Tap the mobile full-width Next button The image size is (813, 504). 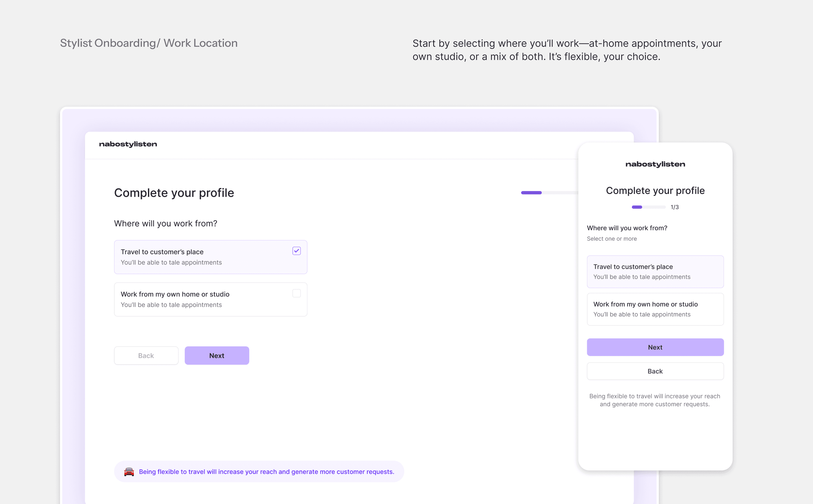coord(655,347)
